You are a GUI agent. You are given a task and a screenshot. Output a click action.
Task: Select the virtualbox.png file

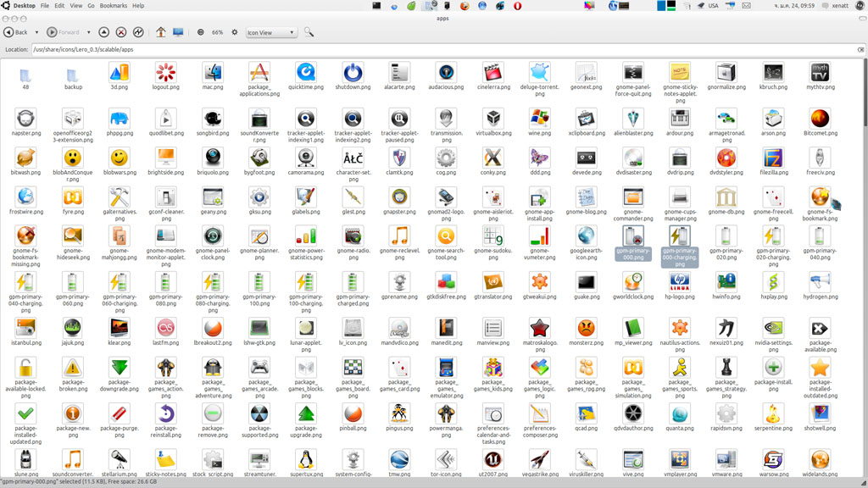pos(492,122)
